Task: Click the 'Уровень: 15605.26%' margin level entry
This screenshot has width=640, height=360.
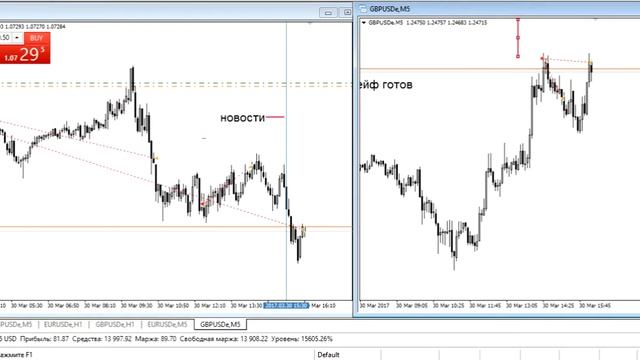Action: 302,339
